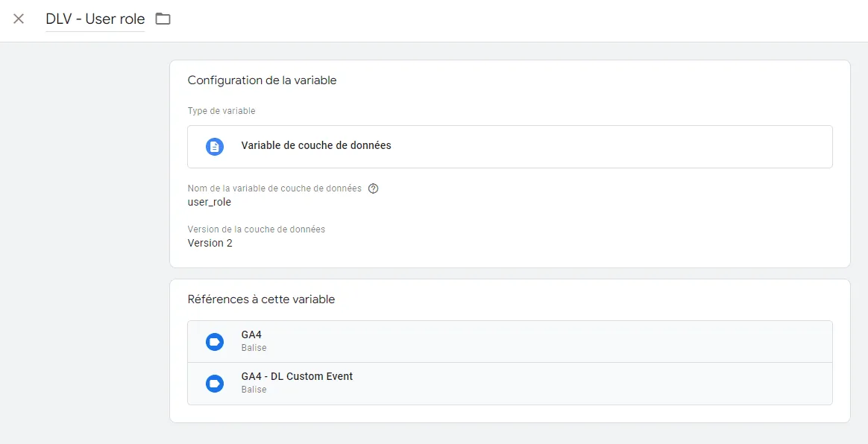Open the GA4 - DL Custom Event reference
Viewport: 868px width, 444px height.
click(510, 384)
